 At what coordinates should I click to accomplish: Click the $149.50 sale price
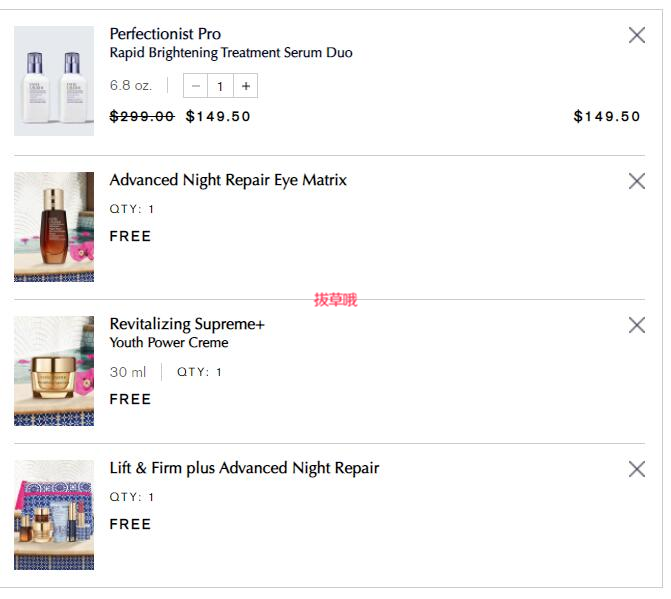(x=218, y=117)
